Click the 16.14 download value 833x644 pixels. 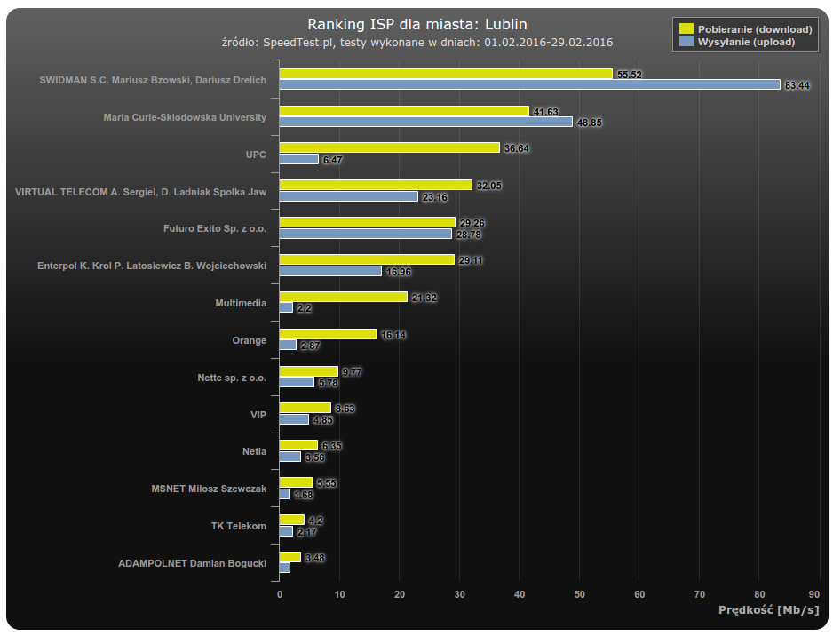tap(393, 335)
